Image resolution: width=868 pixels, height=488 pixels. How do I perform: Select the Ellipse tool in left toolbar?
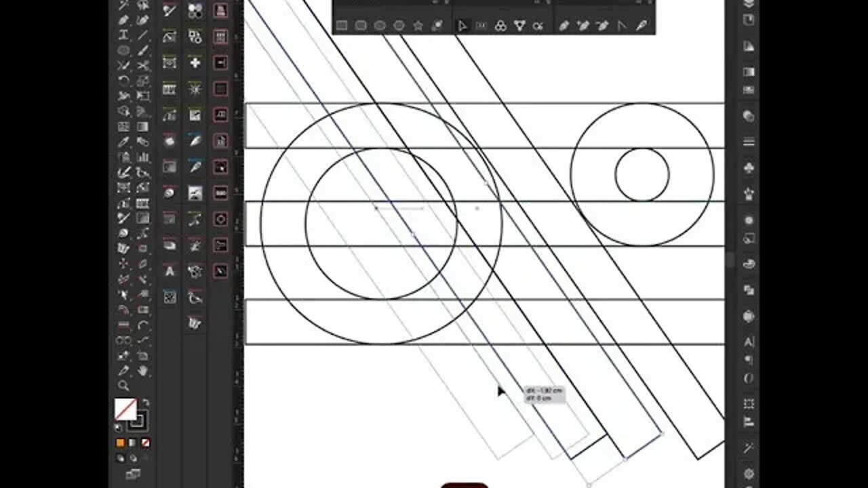click(123, 50)
